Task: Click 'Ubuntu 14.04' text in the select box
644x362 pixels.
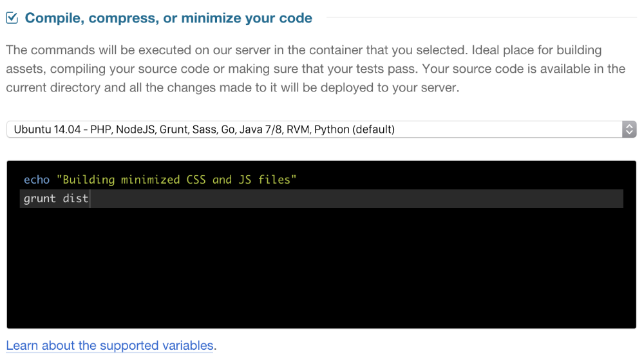Action: [x=47, y=129]
